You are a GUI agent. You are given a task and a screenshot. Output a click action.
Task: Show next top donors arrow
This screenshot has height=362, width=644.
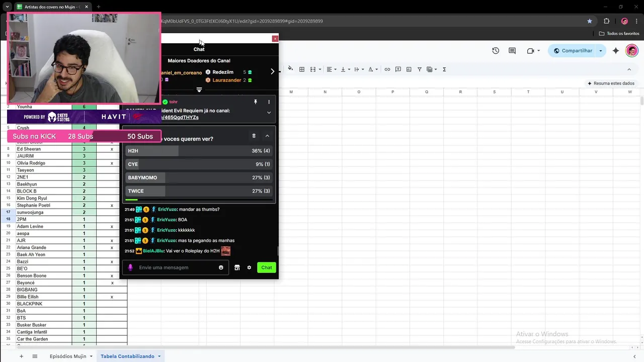pyautogui.click(x=273, y=71)
